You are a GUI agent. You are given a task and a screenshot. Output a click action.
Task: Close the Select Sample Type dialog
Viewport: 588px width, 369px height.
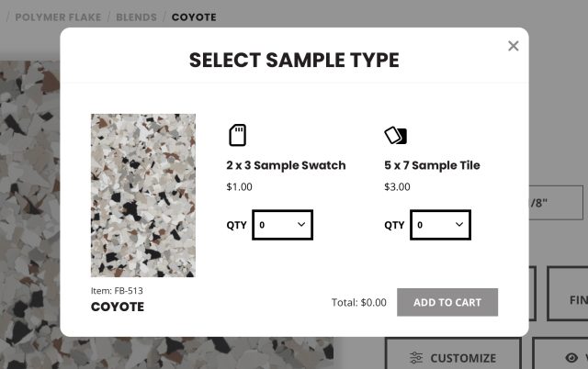point(514,46)
